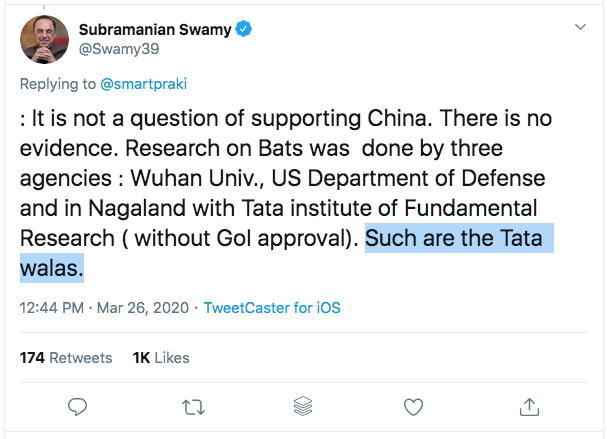Click the highlighted "Such are the Tata" text

pos(459,240)
